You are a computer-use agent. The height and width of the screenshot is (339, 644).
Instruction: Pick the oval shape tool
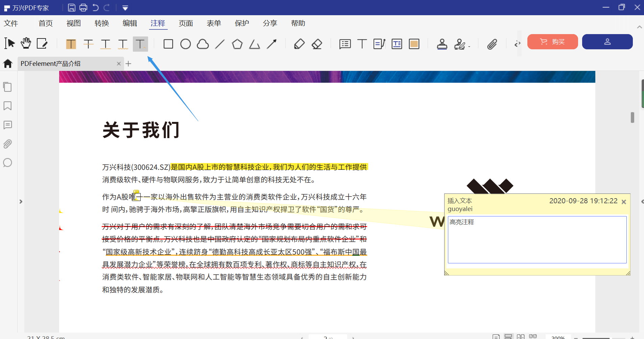[x=186, y=44]
